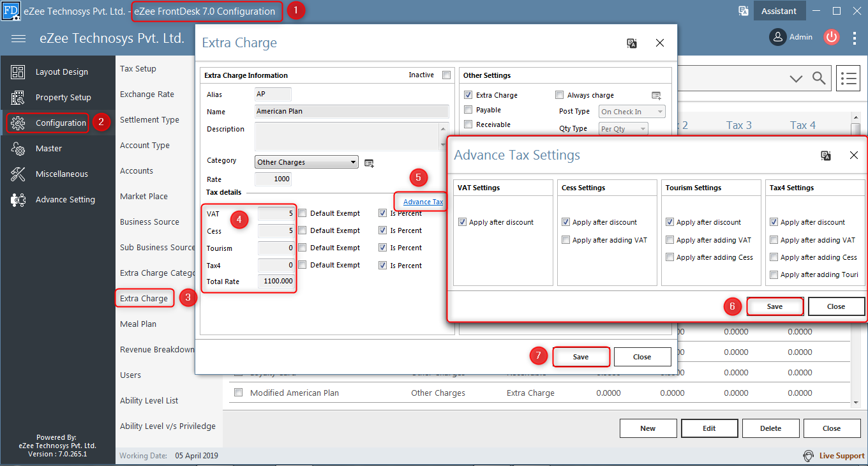This screenshot has width=868, height=466.
Task: Enable the Always charge checkbox
Action: point(560,95)
